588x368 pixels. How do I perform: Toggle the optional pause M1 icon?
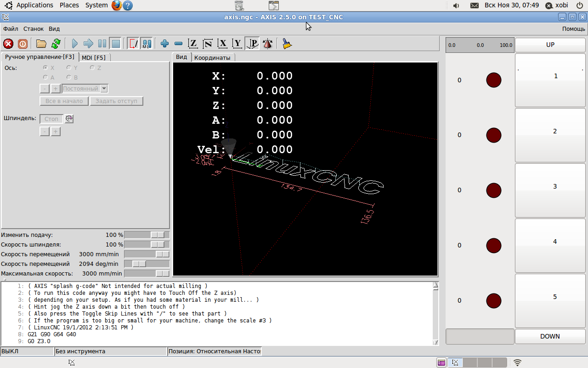pos(147,44)
